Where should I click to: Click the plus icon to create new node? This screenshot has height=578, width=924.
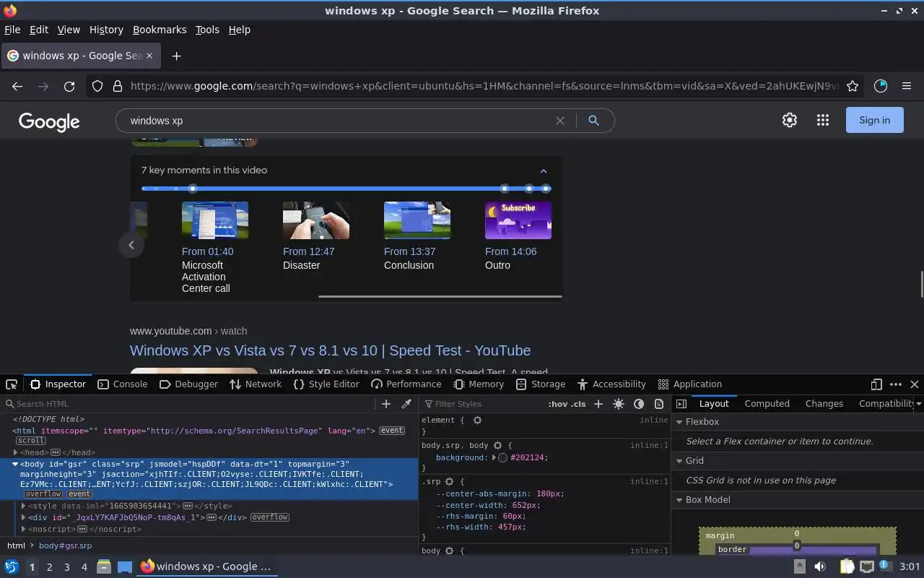(386, 404)
